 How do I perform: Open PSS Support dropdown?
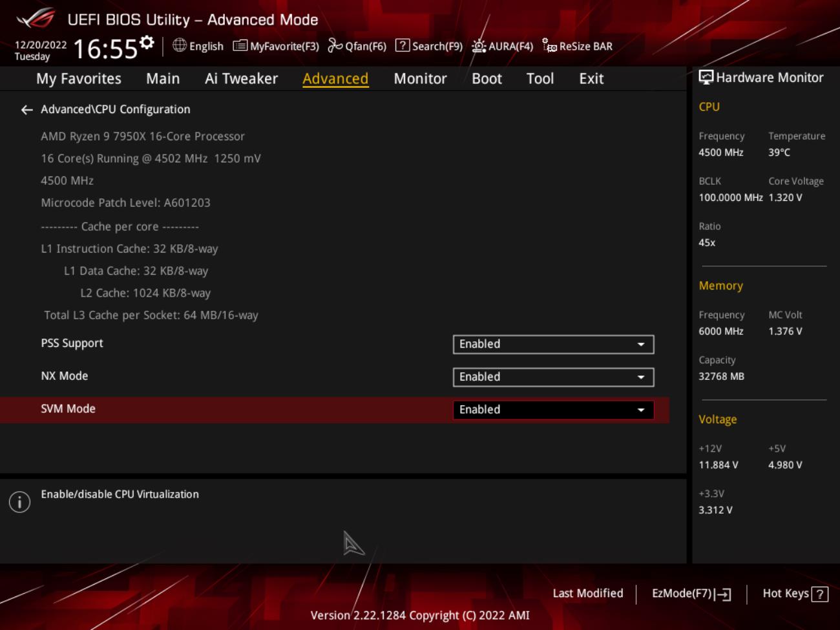pos(553,344)
